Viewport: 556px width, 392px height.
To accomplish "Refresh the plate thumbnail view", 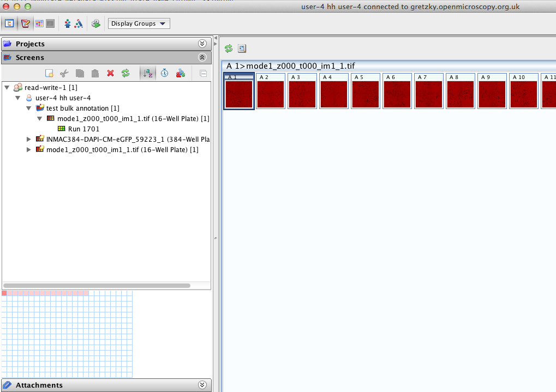I will (x=229, y=49).
